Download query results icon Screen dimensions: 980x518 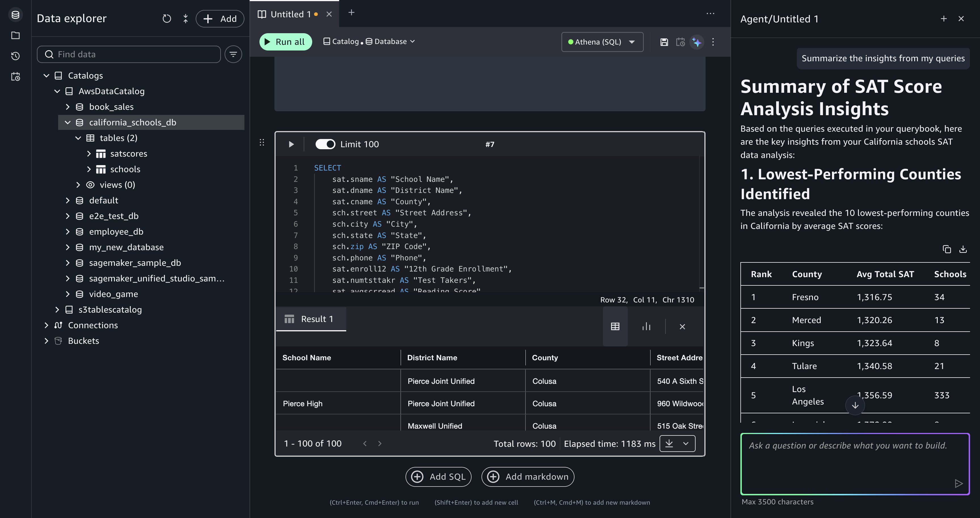click(x=669, y=443)
